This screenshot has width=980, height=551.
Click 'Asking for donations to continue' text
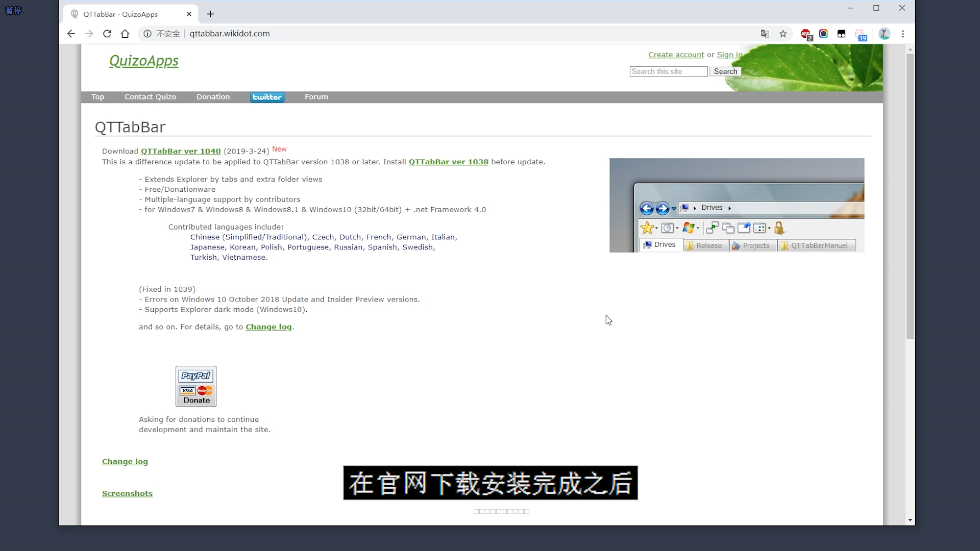pos(199,419)
